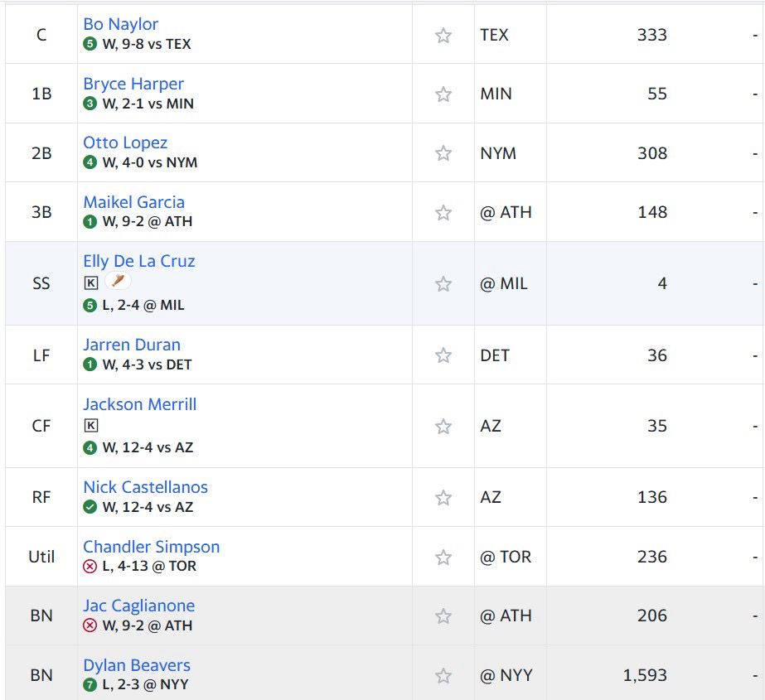Viewport: 765px width, 700px height.
Task: Open Chandler Simpson's player profile link
Action: [x=152, y=547]
